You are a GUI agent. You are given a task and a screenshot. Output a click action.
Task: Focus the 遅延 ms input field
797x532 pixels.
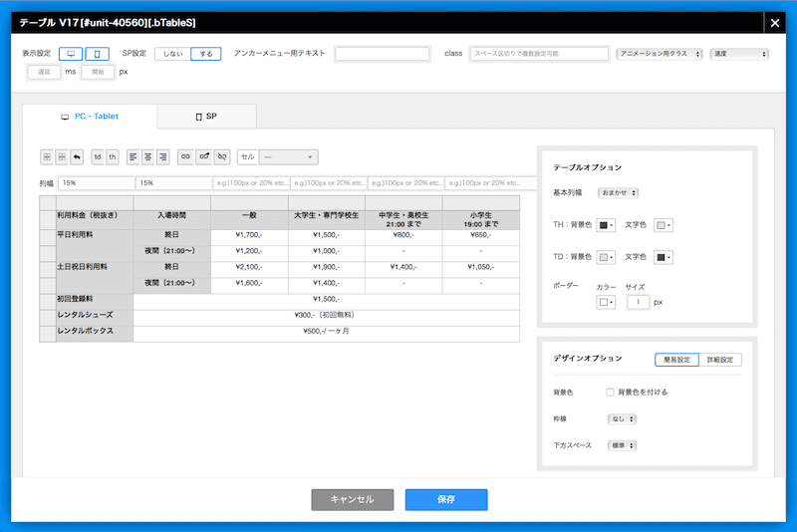click(44, 72)
